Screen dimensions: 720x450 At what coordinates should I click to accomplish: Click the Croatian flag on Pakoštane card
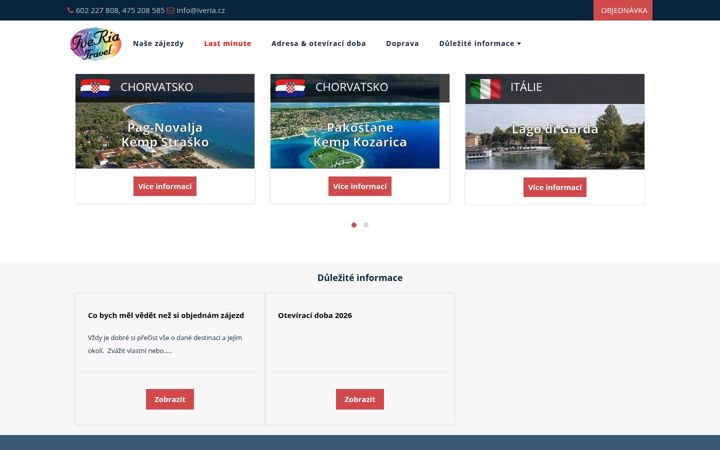[x=290, y=87]
